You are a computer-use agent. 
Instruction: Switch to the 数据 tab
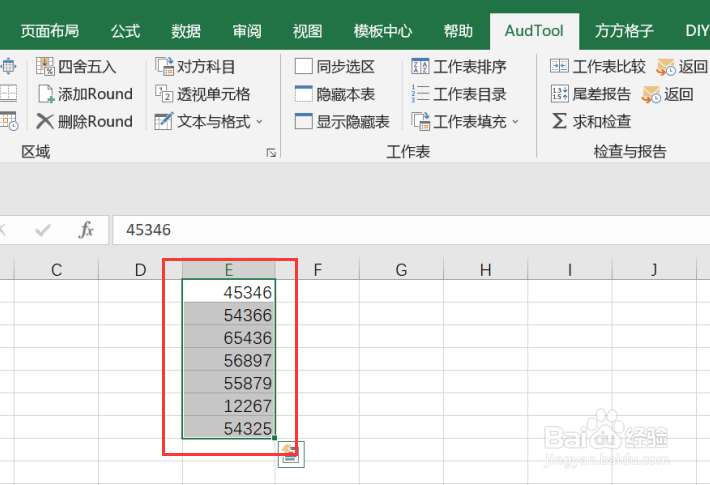(x=186, y=31)
